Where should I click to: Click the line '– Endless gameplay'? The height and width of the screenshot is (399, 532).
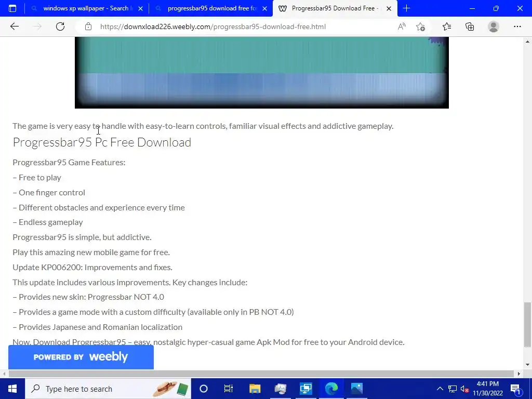point(47,222)
